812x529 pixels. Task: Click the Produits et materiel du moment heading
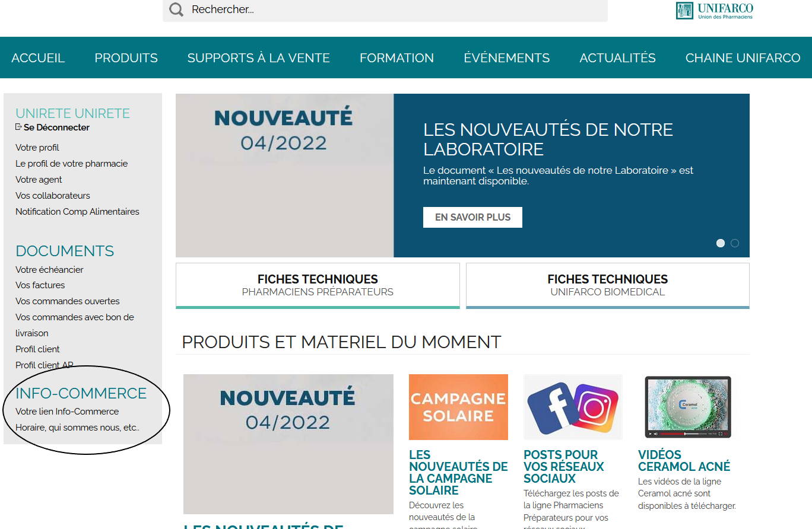click(341, 342)
